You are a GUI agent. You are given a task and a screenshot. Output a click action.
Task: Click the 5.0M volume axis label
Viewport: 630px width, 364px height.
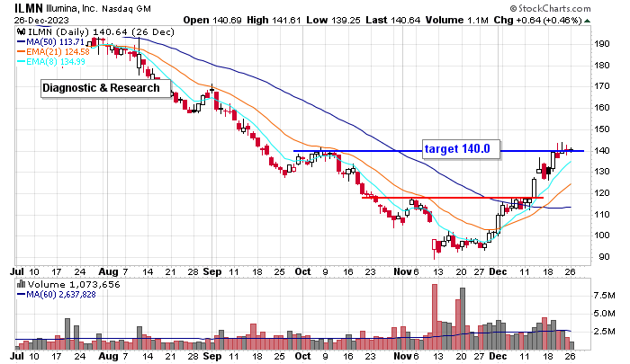604,314
